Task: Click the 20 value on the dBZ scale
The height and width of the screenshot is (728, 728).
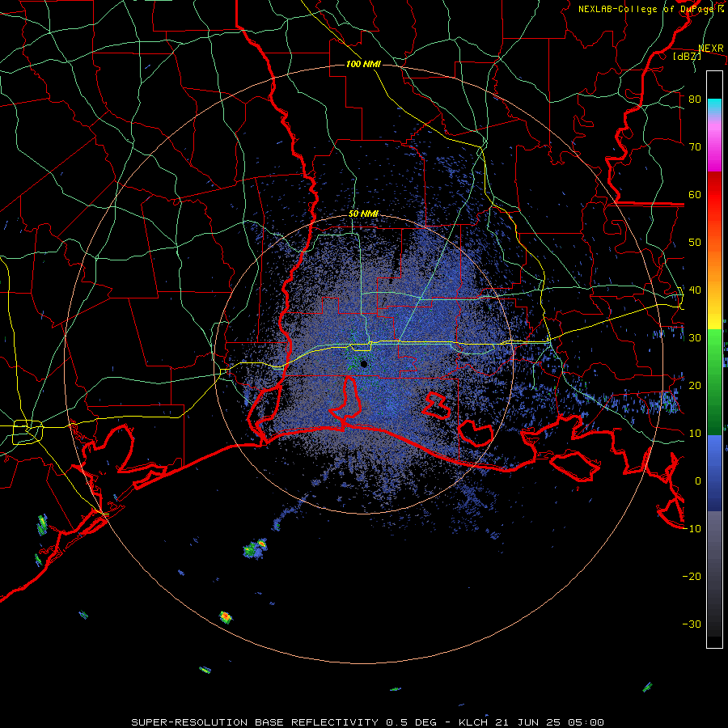Action: [695, 386]
